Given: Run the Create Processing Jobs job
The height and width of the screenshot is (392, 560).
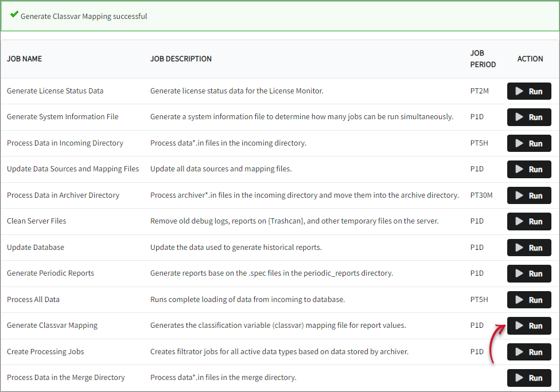Looking at the screenshot, I should coord(528,352).
